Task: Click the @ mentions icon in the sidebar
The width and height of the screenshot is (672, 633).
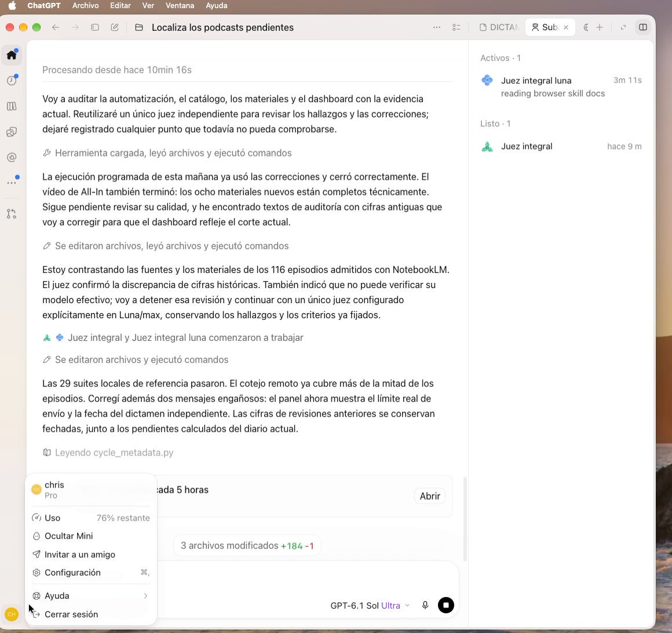Action: pos(12,158)
